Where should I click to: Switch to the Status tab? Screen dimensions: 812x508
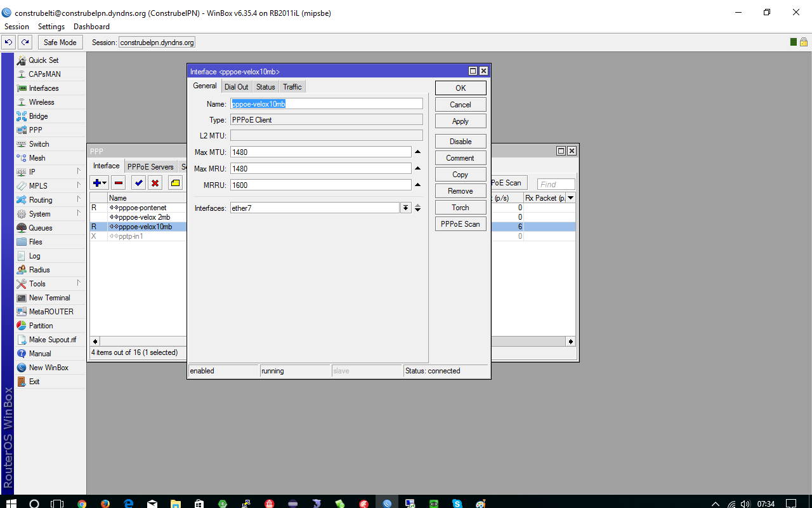coord(266,87)
